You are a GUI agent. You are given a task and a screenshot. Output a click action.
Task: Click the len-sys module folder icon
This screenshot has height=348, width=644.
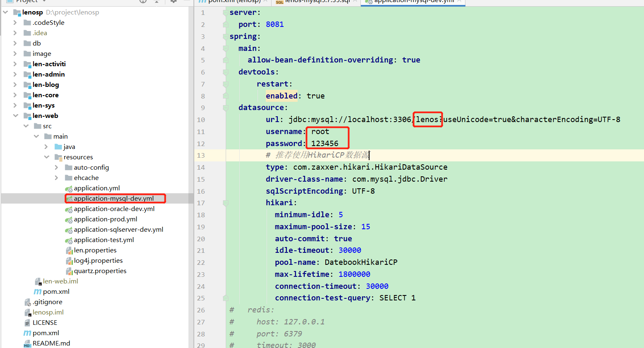click(x=27, y=106)
